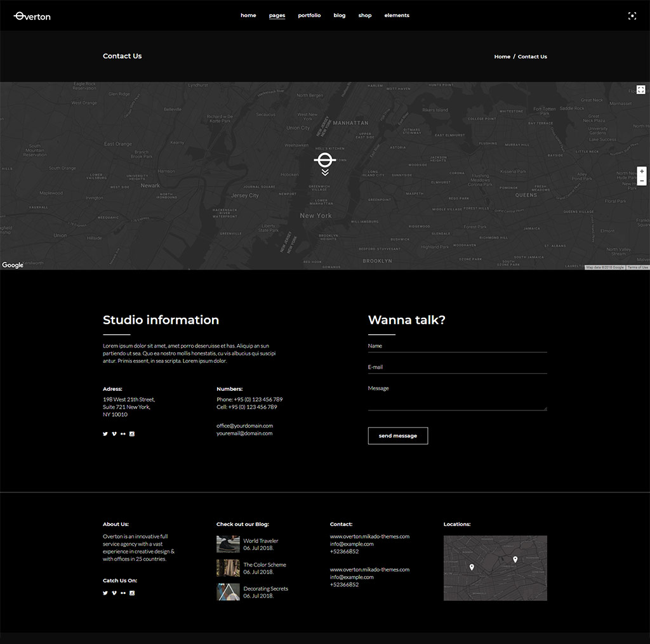
Task: Follow the Home breadcrumb link
Action: point(502,56)
